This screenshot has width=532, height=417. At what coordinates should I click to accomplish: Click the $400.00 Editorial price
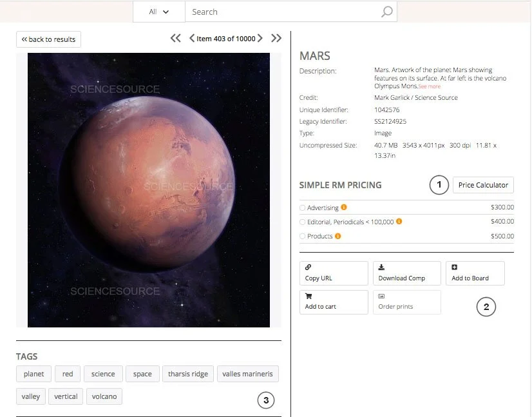coord(502,222)
